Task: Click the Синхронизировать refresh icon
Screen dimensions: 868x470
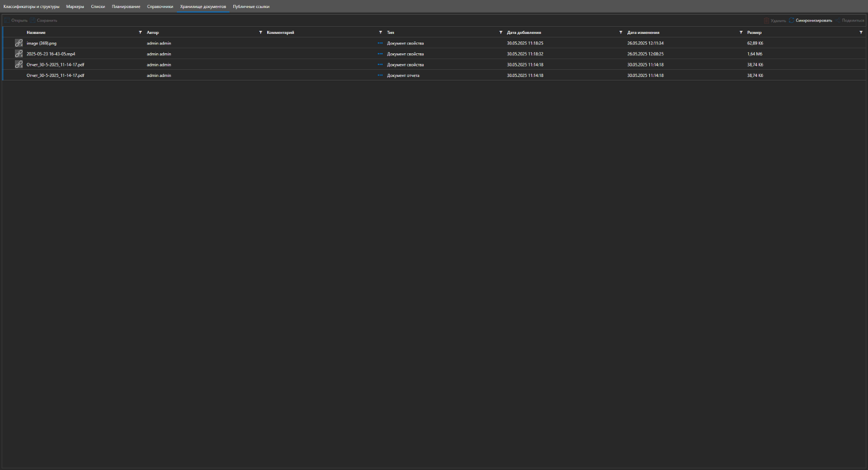Action: tap(791, 21)
